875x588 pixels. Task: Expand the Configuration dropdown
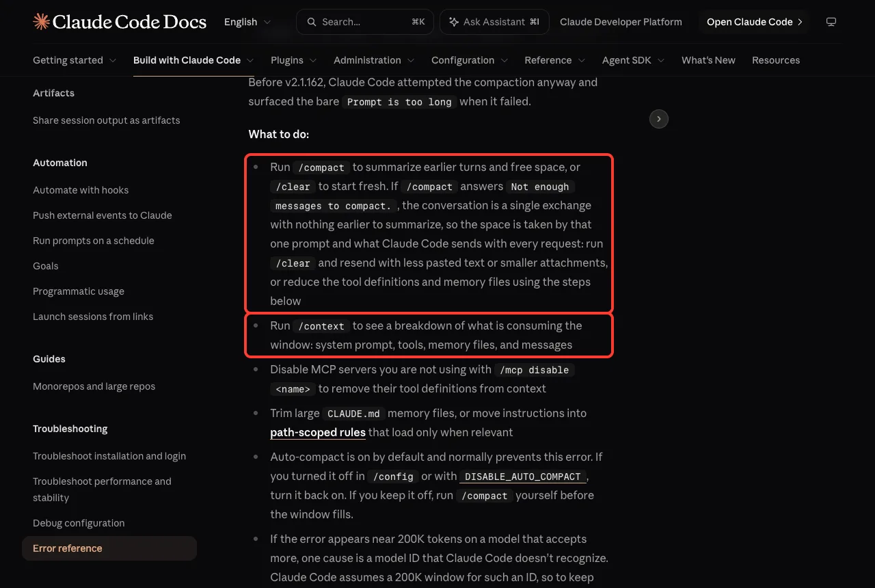[x=470, y=60]
